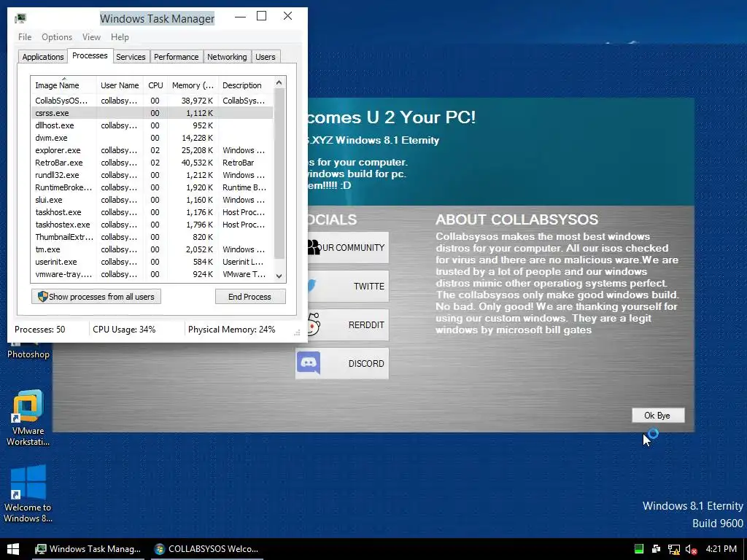The height and width of the screenshot is (560, 747).
Task: Click the Windows Task Manager taskbar button
Action: click(x=88, y=549)
